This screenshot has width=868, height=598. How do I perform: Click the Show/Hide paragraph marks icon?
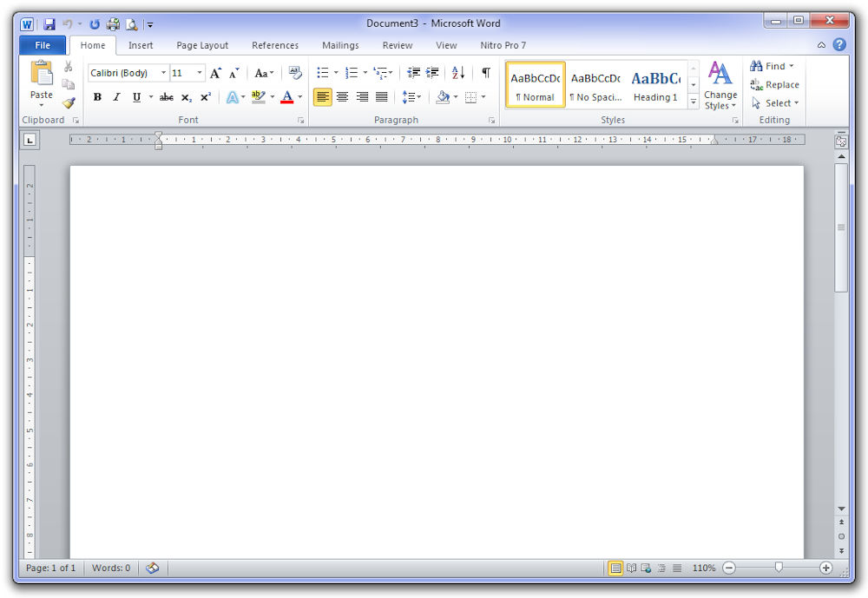485,73
